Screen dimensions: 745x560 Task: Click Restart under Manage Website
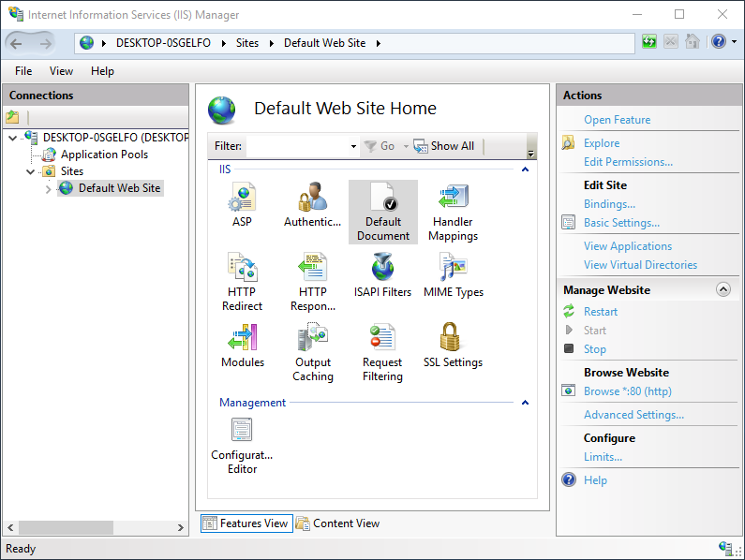(x=601, y=312)
